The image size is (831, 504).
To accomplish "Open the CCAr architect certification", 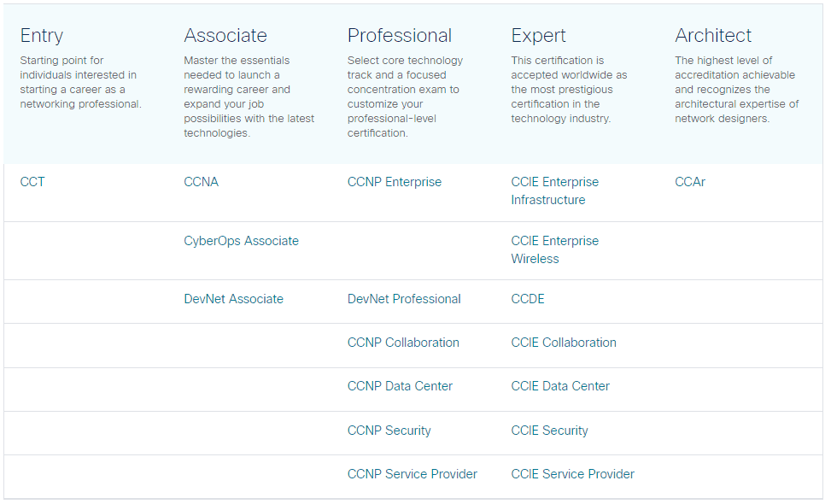I will coord(690,182).
